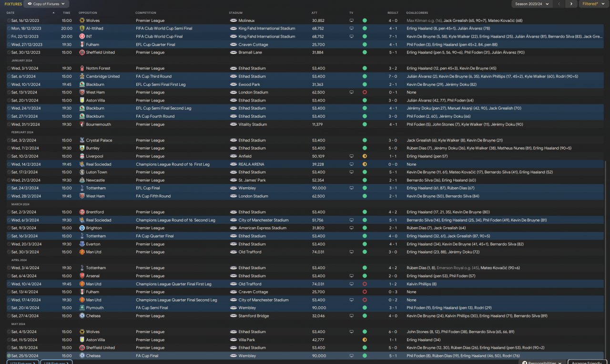
Task: Click the goalscorer 'Kalvin Phillips (8)'
Action: point(421,284)
